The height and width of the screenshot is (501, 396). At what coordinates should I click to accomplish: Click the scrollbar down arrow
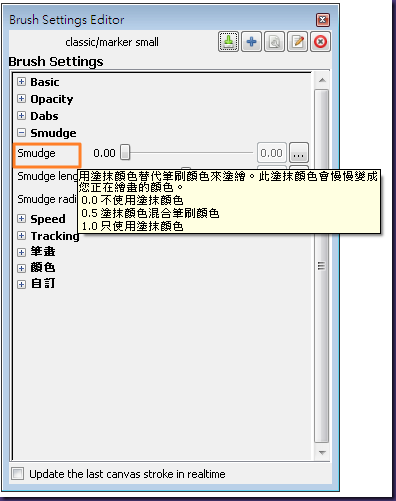pos(322,452)
